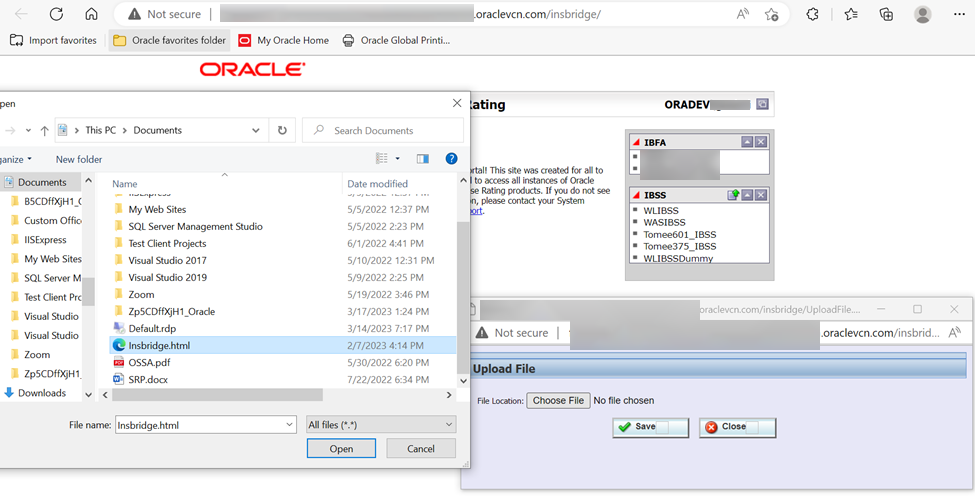The width and height of the screenshot is (975, 499).
Task: Click horizontal scrollbar right arrow
Action: pyautogui.click(x=449, y=395)
